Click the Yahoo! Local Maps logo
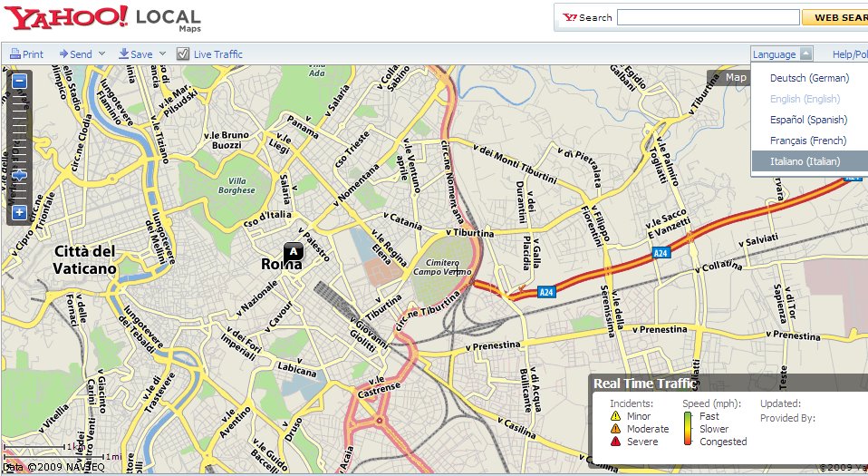 [x=103, y=19]
